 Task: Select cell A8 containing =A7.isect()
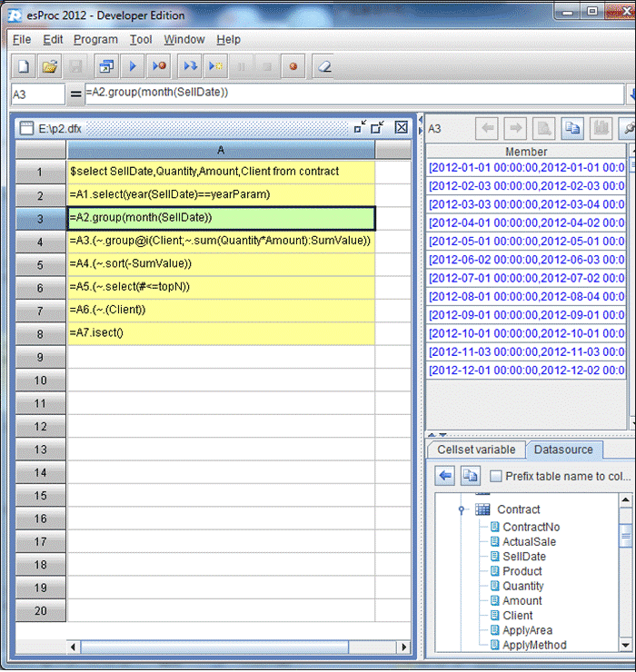[221, 332]
